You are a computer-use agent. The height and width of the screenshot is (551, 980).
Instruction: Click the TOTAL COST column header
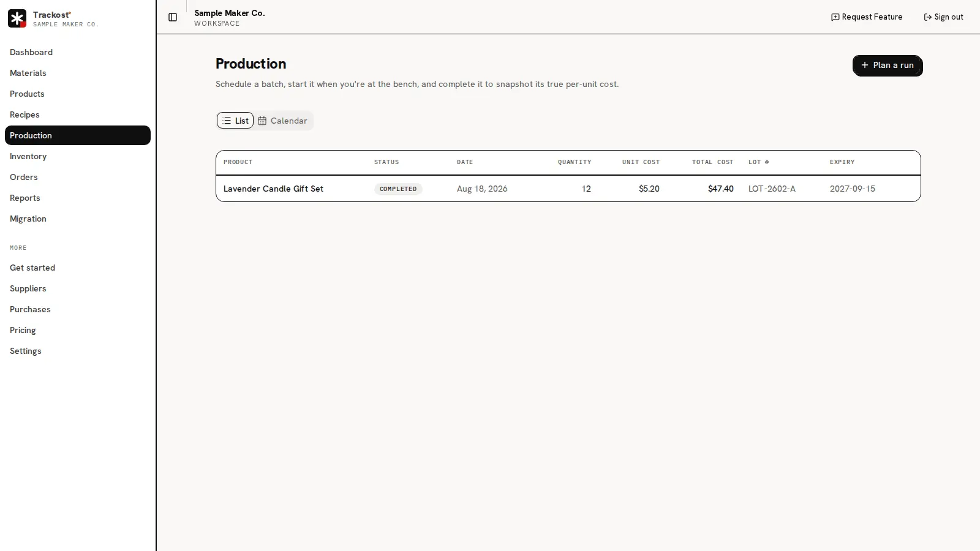coord(713,162)
